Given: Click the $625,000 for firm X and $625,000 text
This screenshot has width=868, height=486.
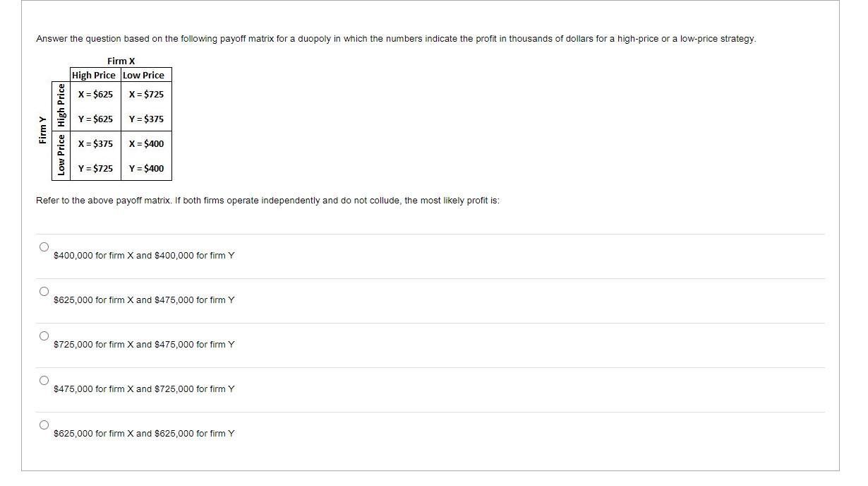Looking at the screenshot, I should pyautogui.click(x=145, y=433).
